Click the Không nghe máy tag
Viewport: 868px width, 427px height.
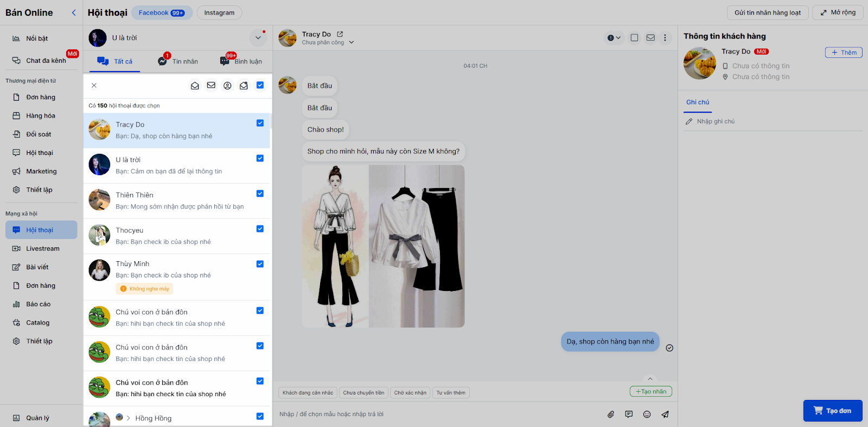pyautogui.click(x=144, y=289)
